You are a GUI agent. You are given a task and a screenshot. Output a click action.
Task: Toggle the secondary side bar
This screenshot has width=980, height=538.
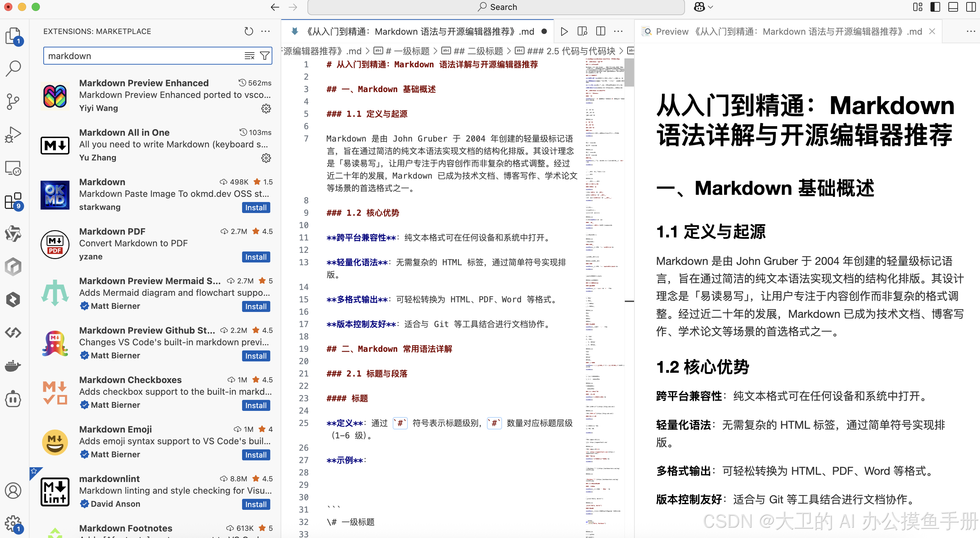click(x=971, y=7)
